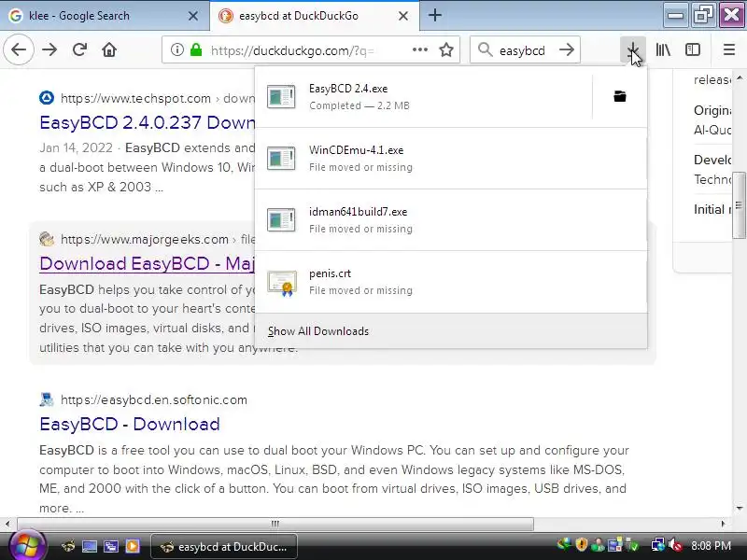Image resolution: width=747 pixels, height=560 pixels.
Task: Click the majorgeeks.com URL text
Action: point(145,239)
